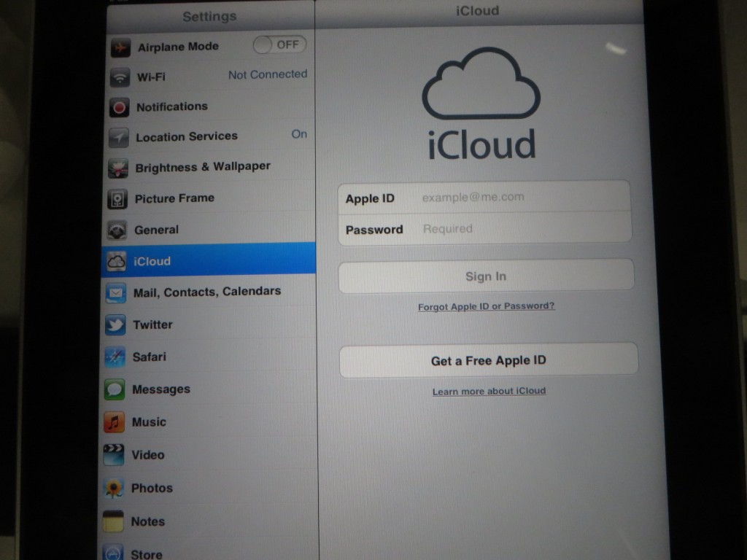Image resolution: width=747 pixels, height=560 pixels.
Task: Click the Password field
Action: [485, 229]
